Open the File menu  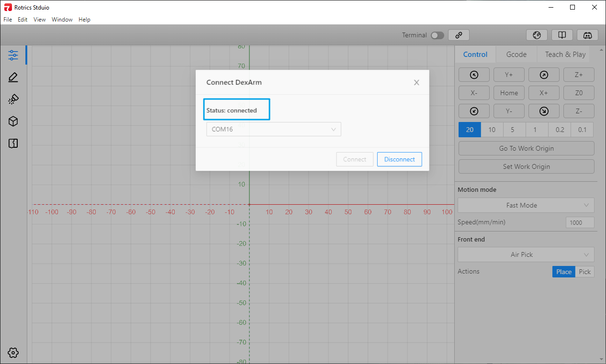tap(8, 20)
